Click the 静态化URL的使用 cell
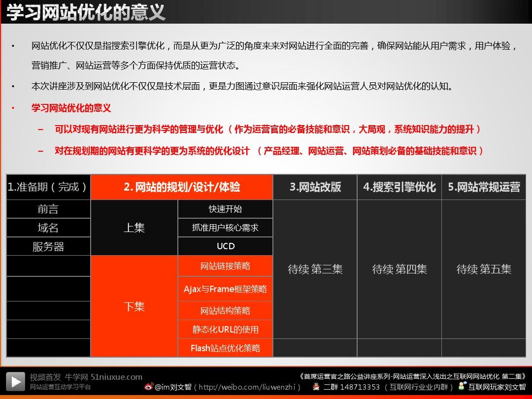 pos(225,330)
